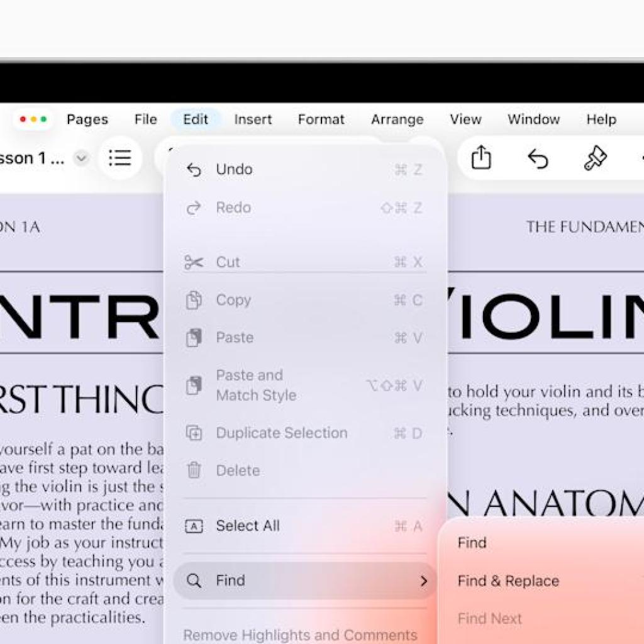Click the Format paintbrush icon in the toolbar

tap(594, 158)
